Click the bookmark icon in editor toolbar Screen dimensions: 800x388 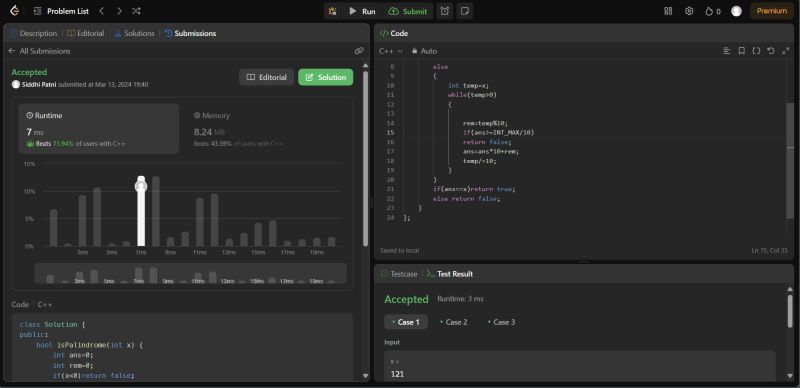click(742, 51)
